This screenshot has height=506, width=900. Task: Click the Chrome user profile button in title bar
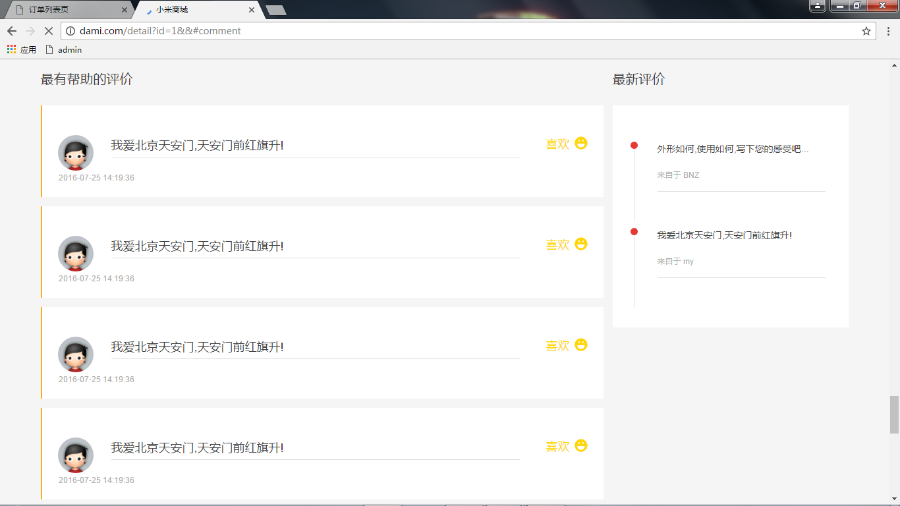click(817, 6)
